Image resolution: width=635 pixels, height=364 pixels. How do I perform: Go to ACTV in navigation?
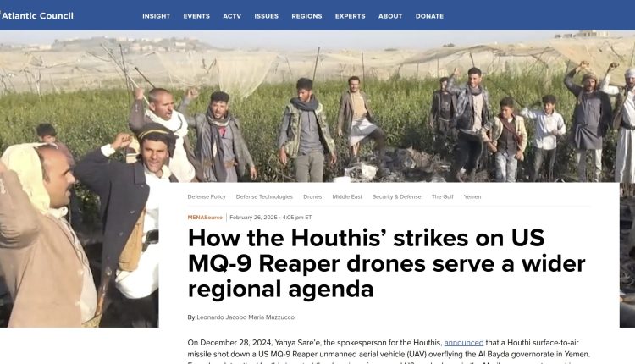point(232,16)
